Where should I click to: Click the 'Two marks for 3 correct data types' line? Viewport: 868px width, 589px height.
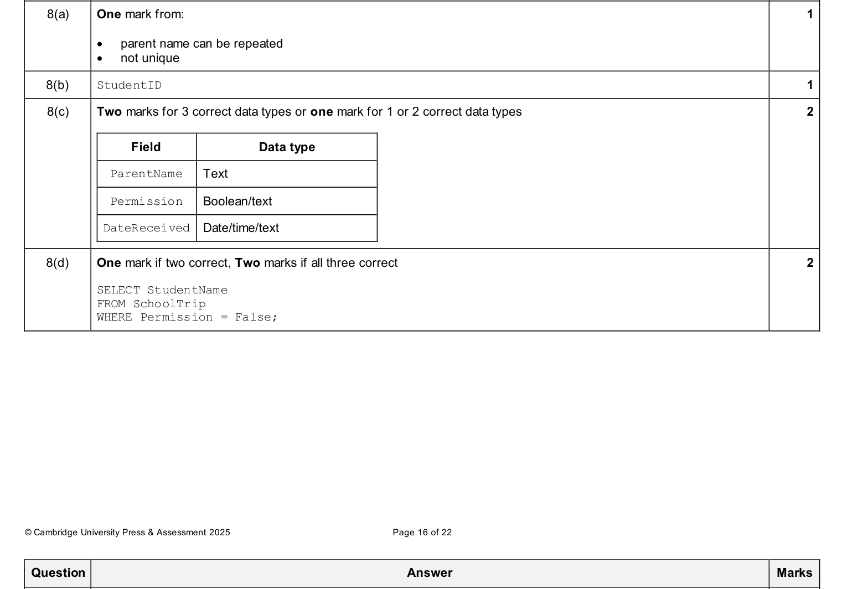pos(309,112)
